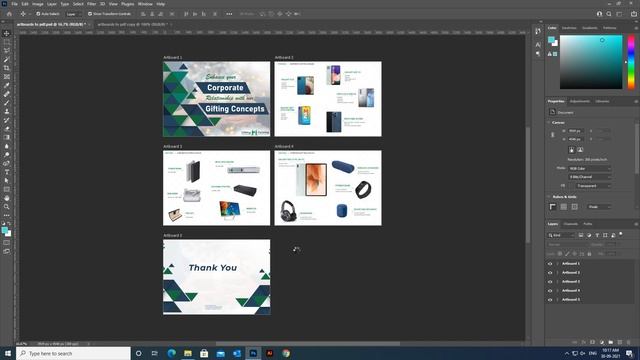This screenshot has height=360, width=640.
Task: Hide Artboard 4 layer visibility
Action: coord(550,291)
